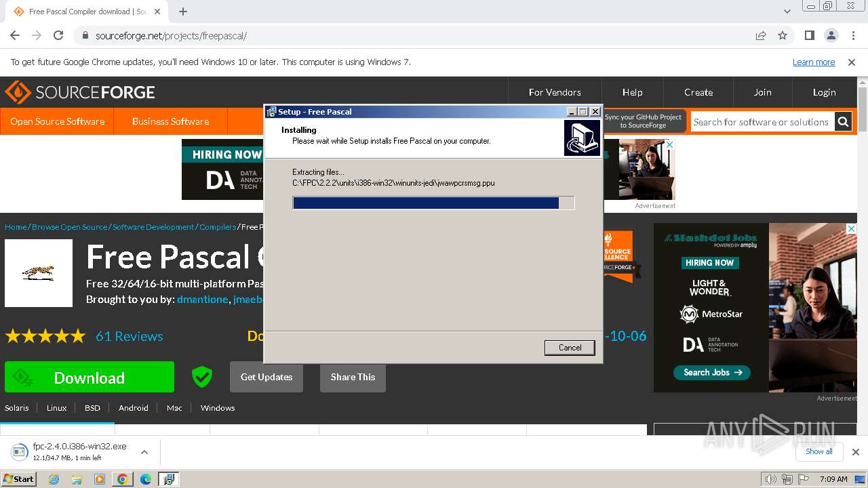Switch to Chrome on the taskbar
This screenshot has width=868, height=488.
(122, 479)
